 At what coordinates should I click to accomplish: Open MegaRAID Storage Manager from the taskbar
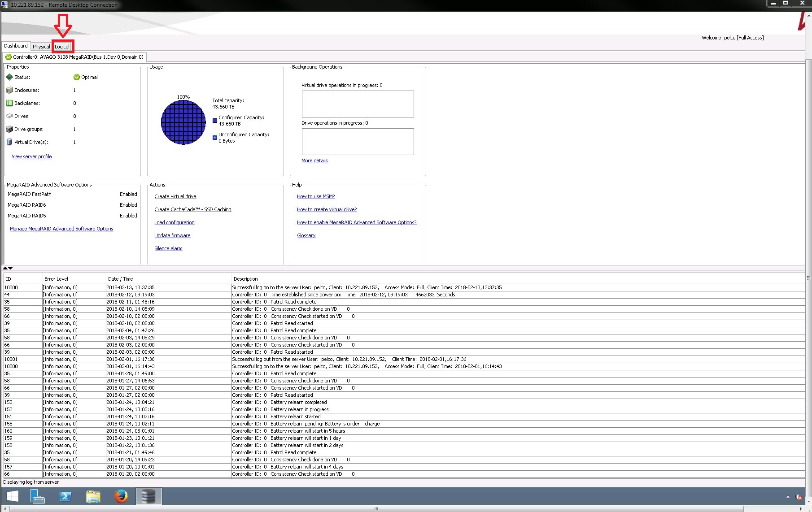(x=148, y=496)
